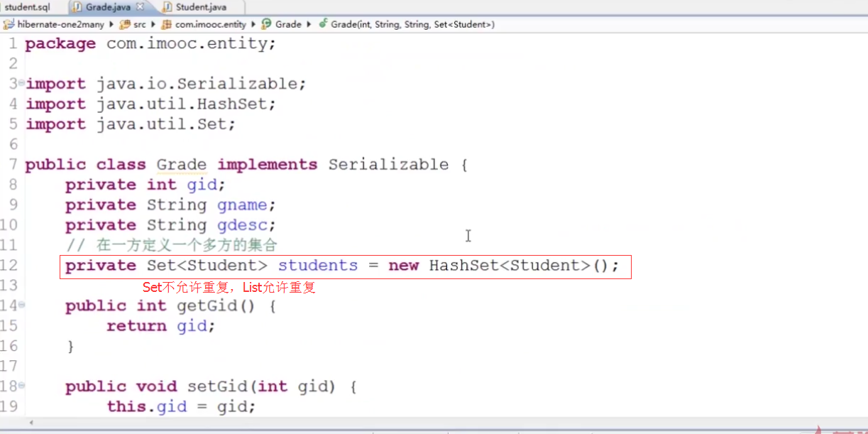Click the 'gid' field on line 8
This screenshot has height=434, width=868.
click(202, 185)
